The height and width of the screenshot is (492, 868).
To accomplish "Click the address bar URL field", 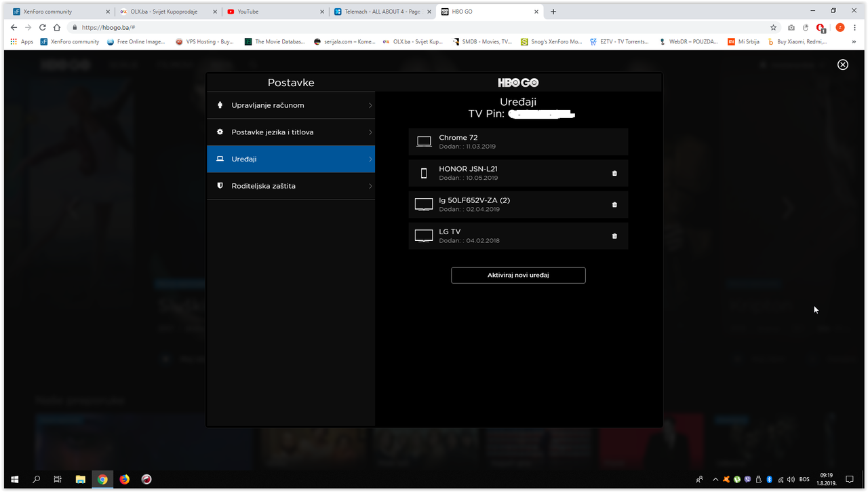I will tap(420, 27).
